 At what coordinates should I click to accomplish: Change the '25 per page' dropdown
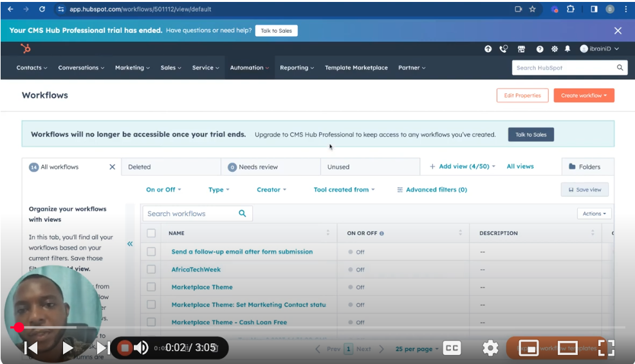[x=417, y=349]
